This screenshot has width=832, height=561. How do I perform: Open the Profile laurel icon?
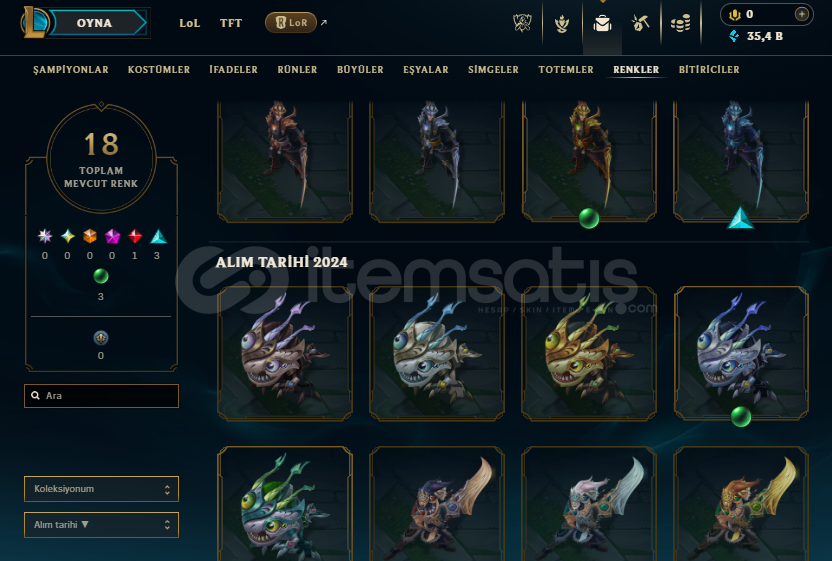(562, 23)
